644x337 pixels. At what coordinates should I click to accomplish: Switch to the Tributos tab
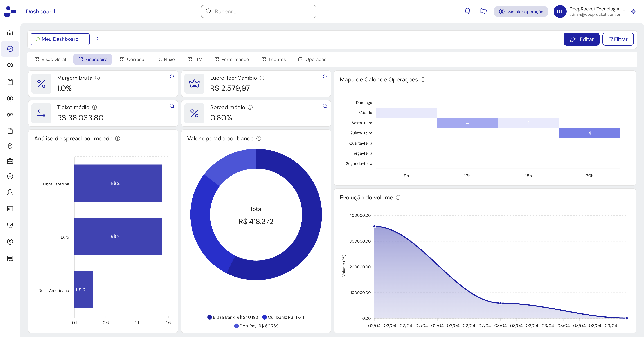point(274,60)
